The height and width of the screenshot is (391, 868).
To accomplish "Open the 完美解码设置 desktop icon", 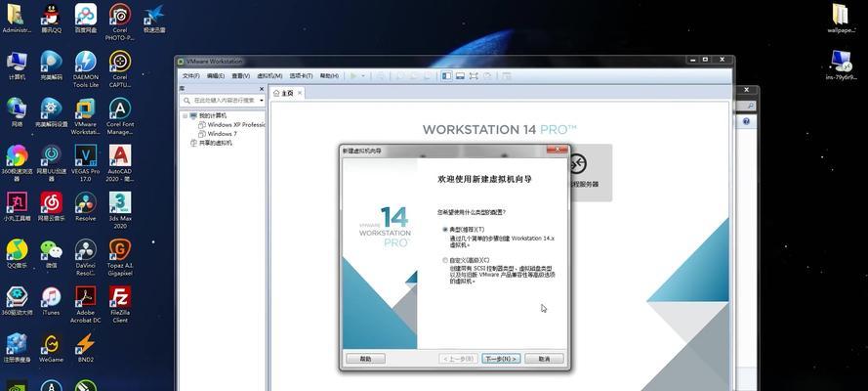I will coord(51,113).
